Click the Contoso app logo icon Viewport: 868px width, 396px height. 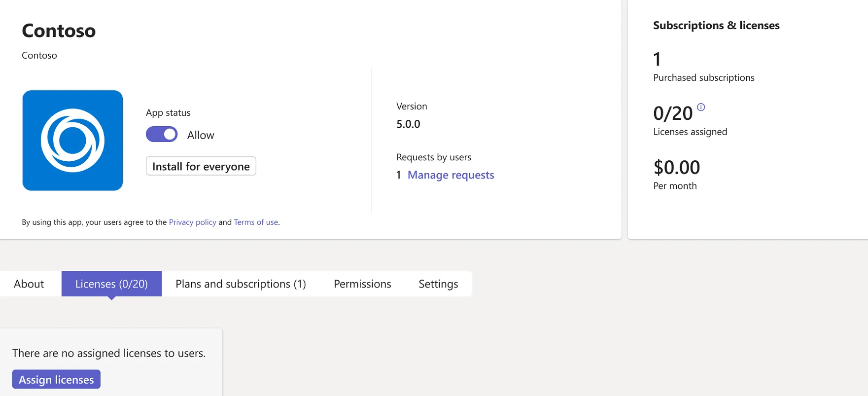72,141
